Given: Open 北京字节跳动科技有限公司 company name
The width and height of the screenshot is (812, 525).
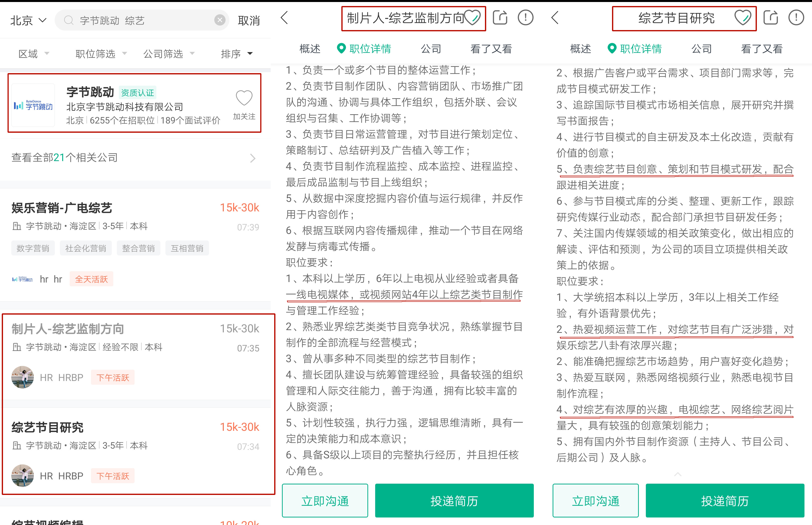Looking at the screenshot, I should click(x=125, y=107).
